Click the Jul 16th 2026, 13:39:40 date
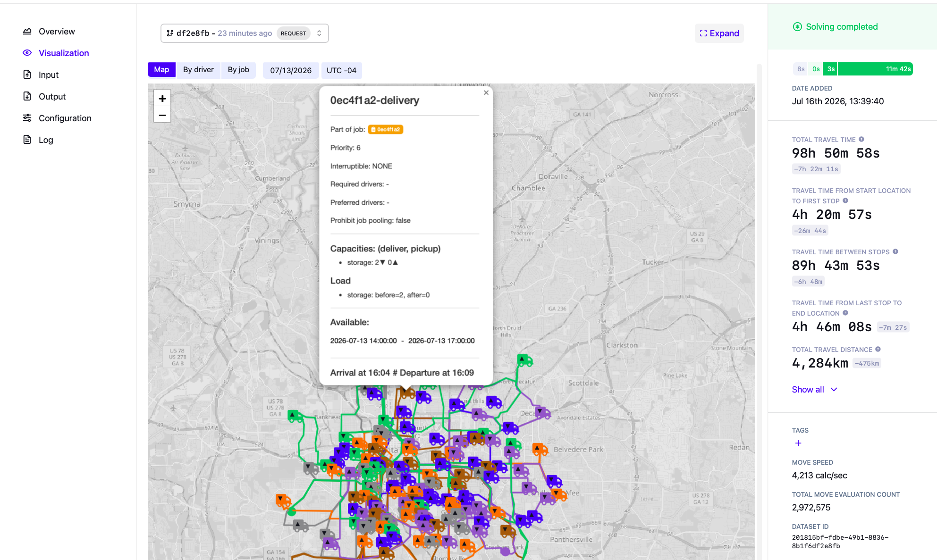Viewport: 937px width, 560px height. (838, 101)
